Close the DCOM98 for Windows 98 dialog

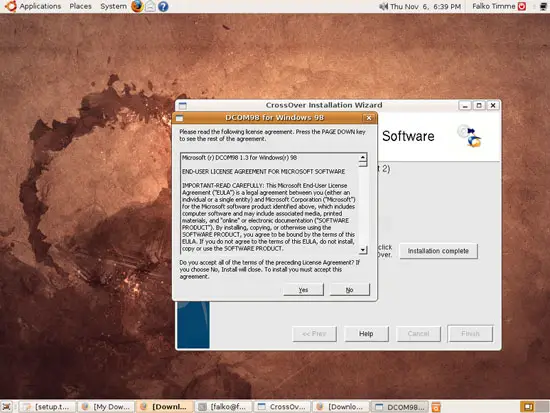coord(369,118)
